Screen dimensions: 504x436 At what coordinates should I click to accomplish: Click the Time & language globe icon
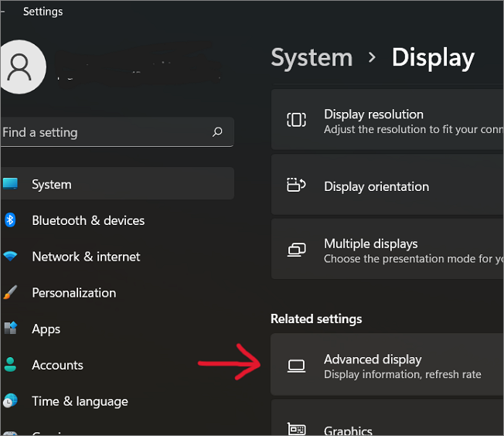pos(10,400)
